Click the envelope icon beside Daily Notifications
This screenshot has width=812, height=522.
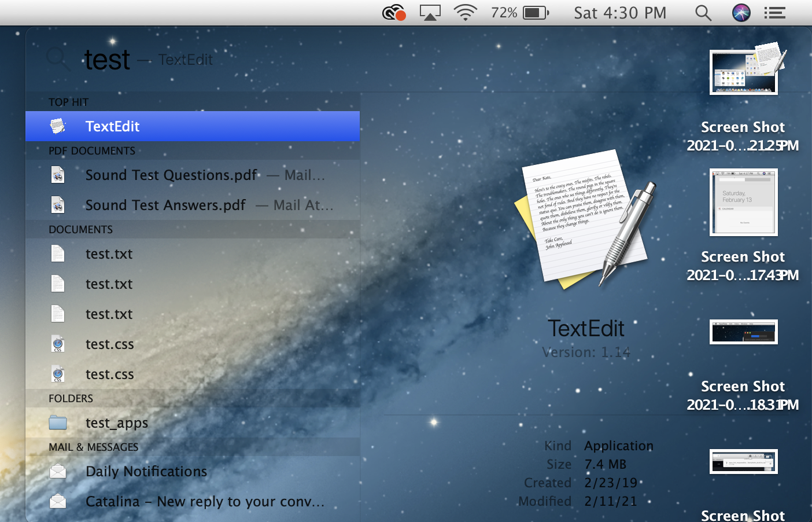pyautogui.click(x=58, y=471)
